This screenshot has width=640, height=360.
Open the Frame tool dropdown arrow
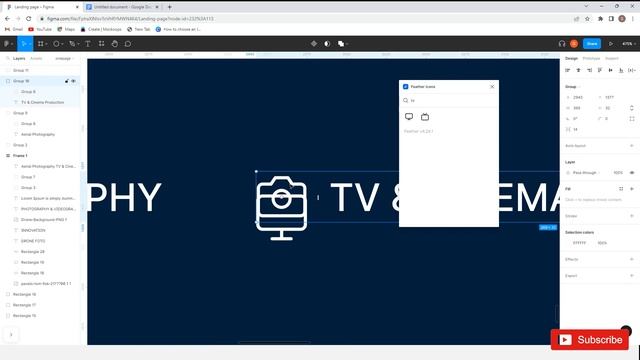point(46,44)
